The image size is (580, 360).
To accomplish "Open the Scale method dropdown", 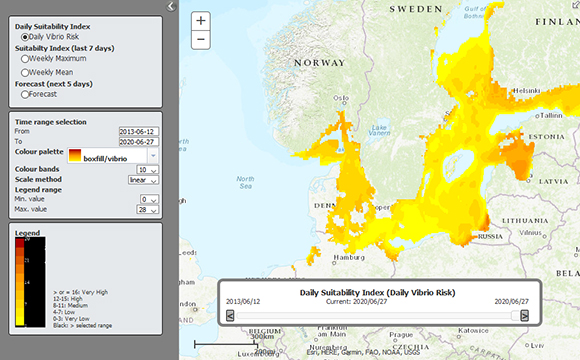I will [x=144, y=180].
